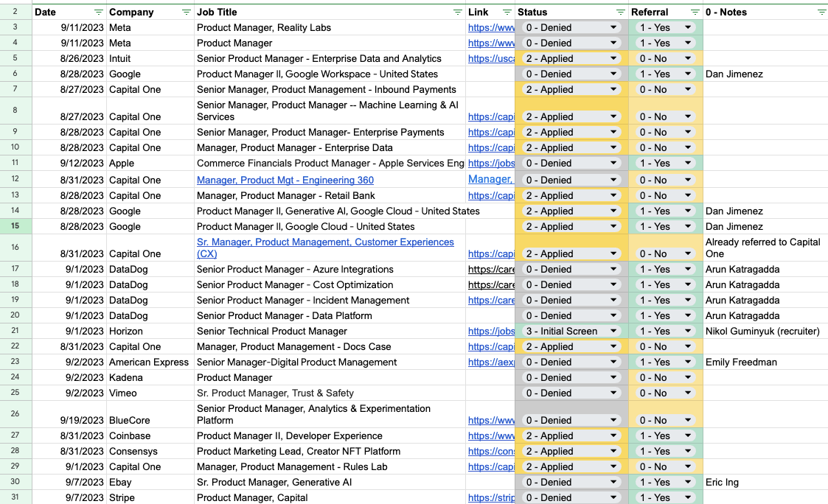Expand Referral dropdown for Apple row
Image resolution: width=828 pixels, height=504 pixels.
point(687,164)
